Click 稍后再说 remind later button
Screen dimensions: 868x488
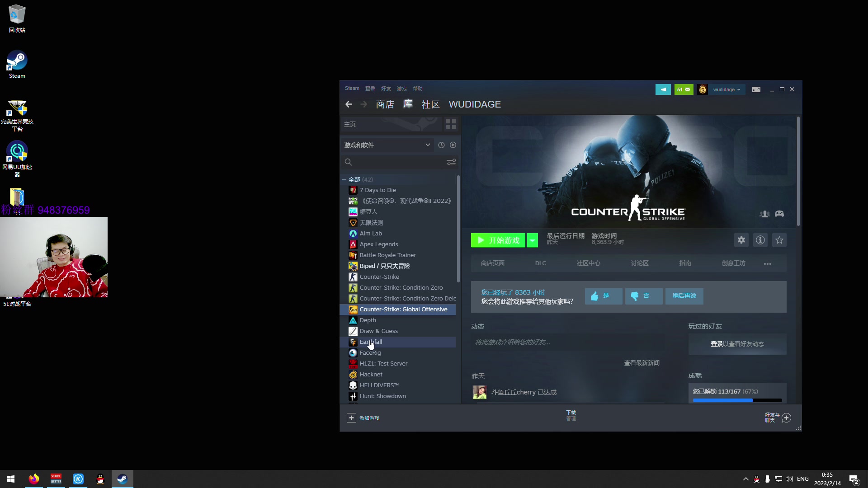pos(684,296)
